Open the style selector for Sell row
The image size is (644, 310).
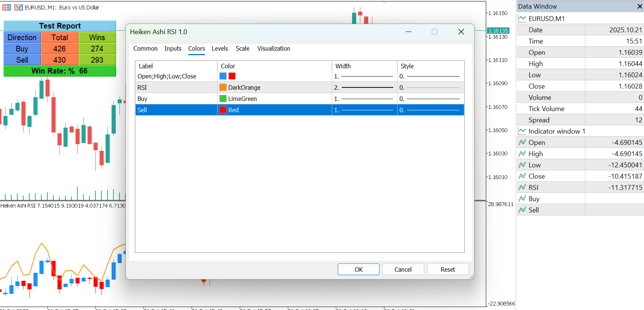pyautogui.click(x=431, y=110)
